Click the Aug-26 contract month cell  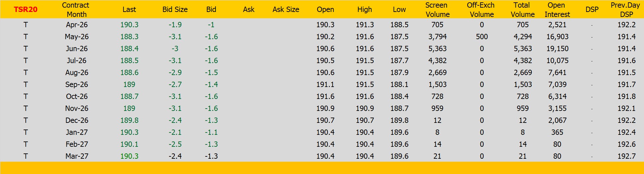click(x=77, y=73)
